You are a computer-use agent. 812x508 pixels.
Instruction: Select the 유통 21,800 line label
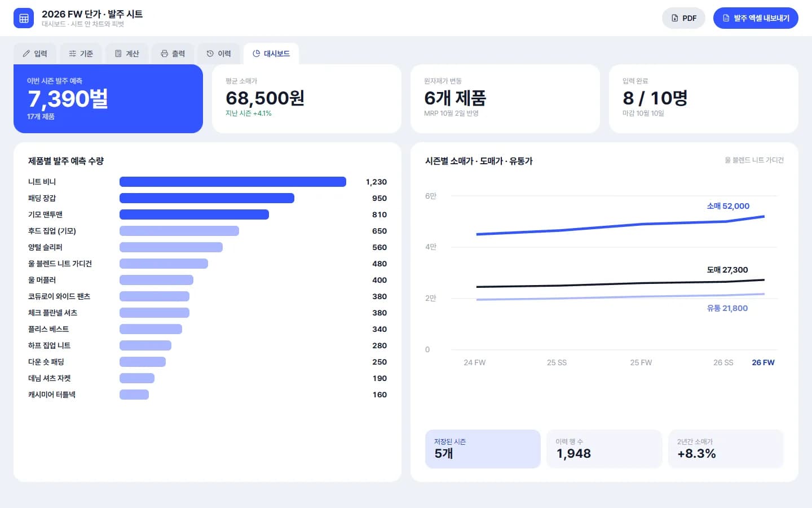[x=727, y=308]
